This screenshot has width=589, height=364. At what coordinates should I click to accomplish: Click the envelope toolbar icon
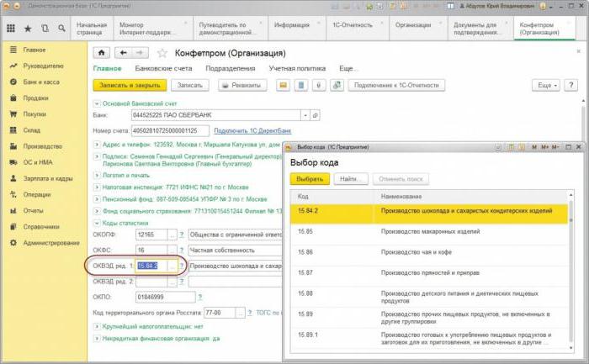[x=284, y=85]
